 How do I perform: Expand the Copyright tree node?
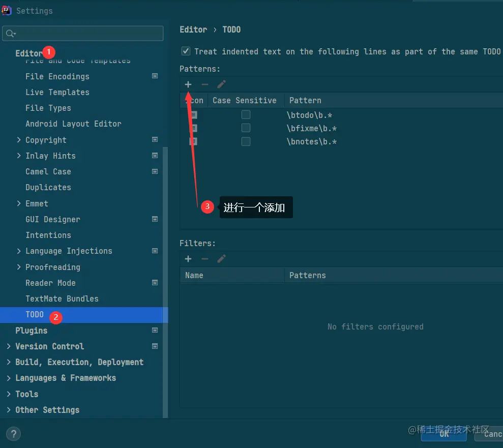point(19,140)
